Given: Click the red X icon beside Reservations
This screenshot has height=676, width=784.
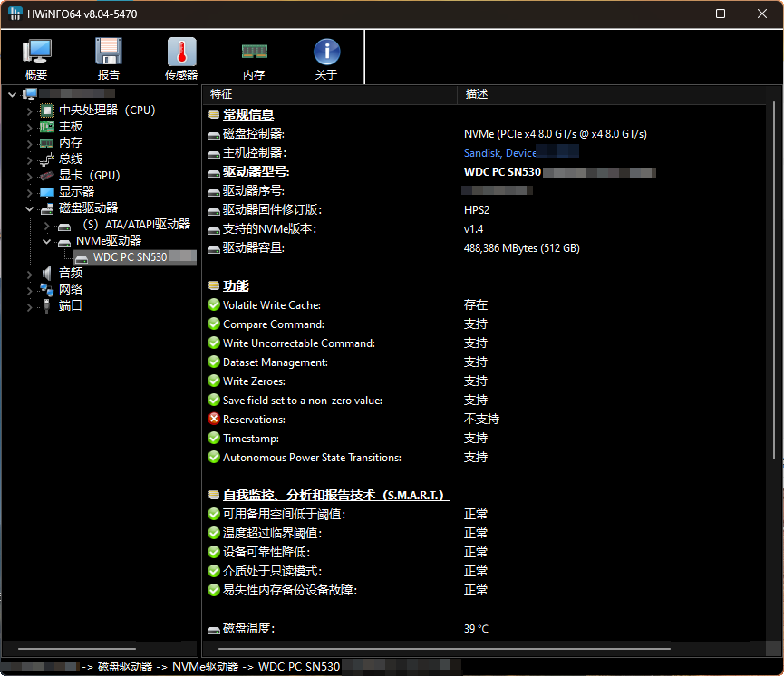Looking at the screenshot, I should (214, 419).
